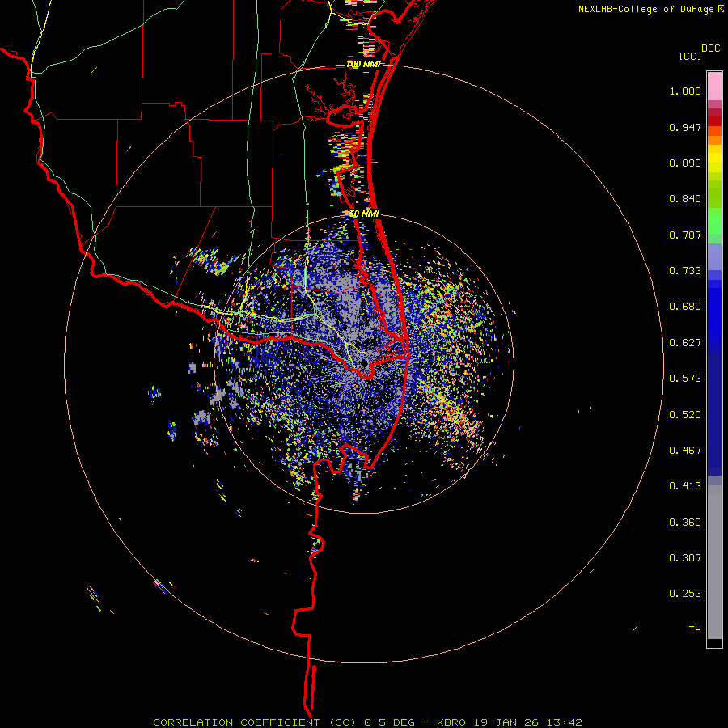Click the 0.413 scale label
Screen dimensions: 728x728
point(685,486)
